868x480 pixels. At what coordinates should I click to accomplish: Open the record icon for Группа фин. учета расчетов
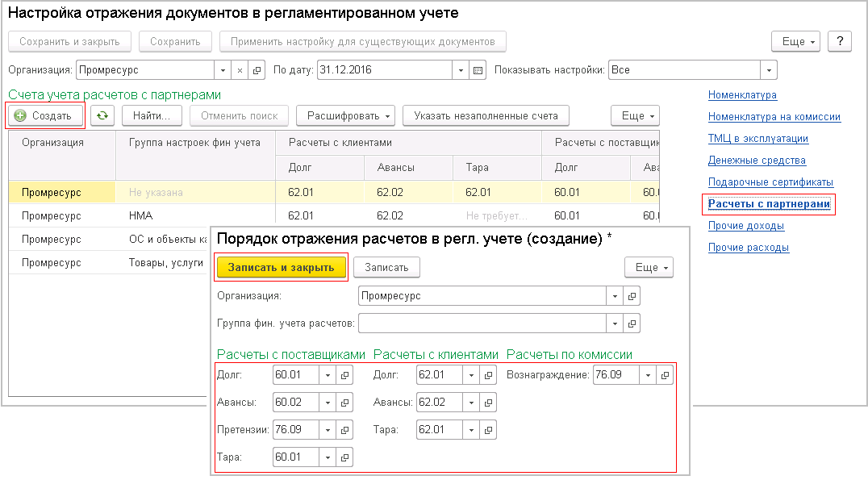coord(632,323)
